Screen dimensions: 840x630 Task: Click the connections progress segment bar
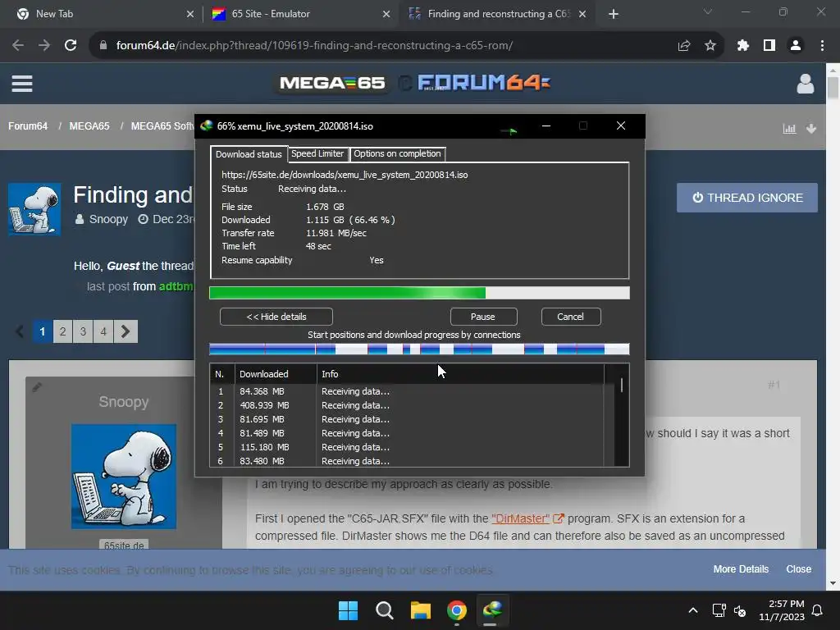pos(419,349)
